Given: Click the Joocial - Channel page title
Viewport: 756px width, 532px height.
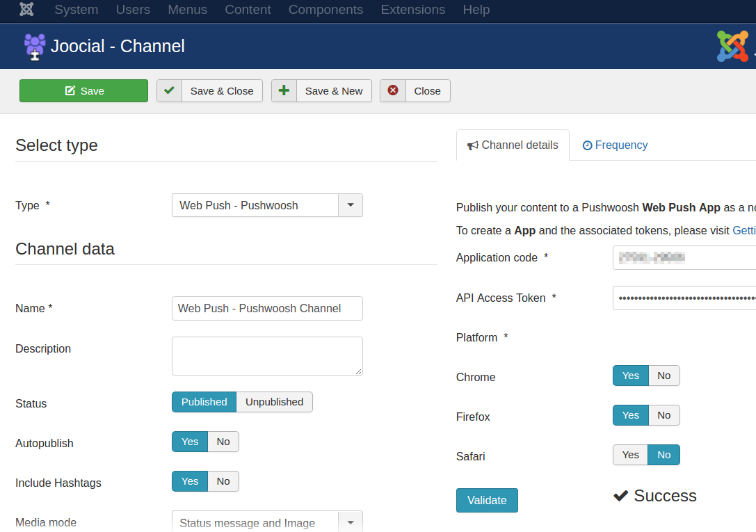Looking at the screenshot, I should pos(118,47).
